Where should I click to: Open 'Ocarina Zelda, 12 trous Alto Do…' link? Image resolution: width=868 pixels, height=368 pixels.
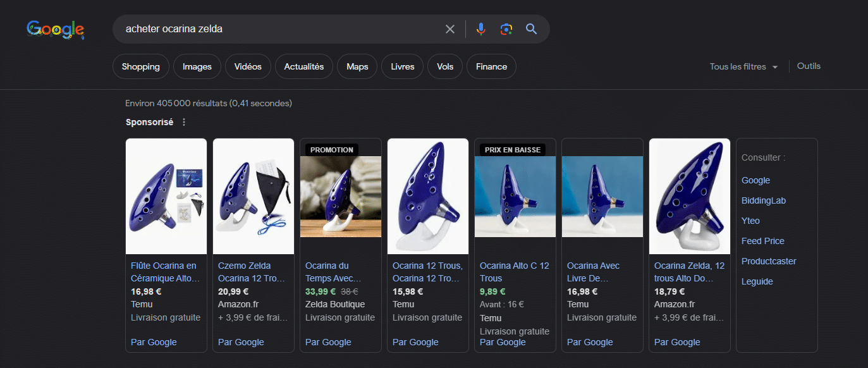click(689, 272)
